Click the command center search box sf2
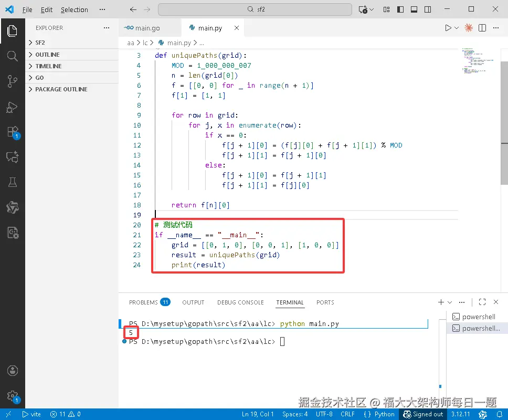Image resolution: width=508 pixels, height=420 pixels. (255, 9)
